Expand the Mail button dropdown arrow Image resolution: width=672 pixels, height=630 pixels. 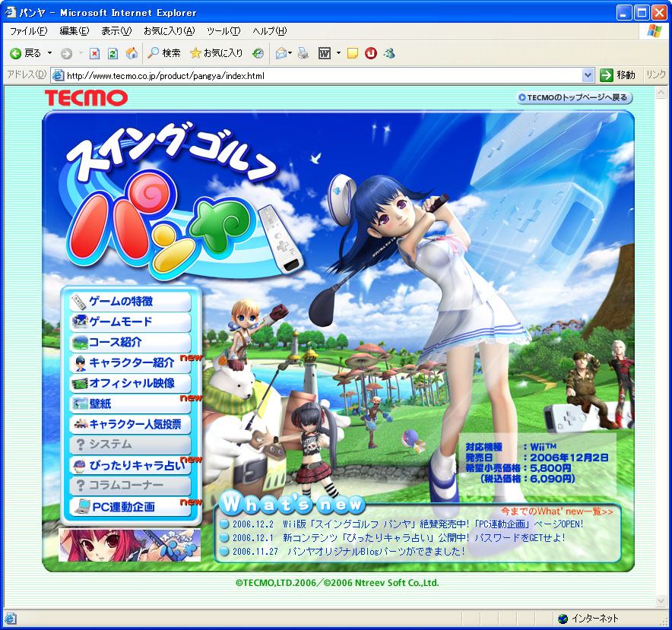pos(290,53)
